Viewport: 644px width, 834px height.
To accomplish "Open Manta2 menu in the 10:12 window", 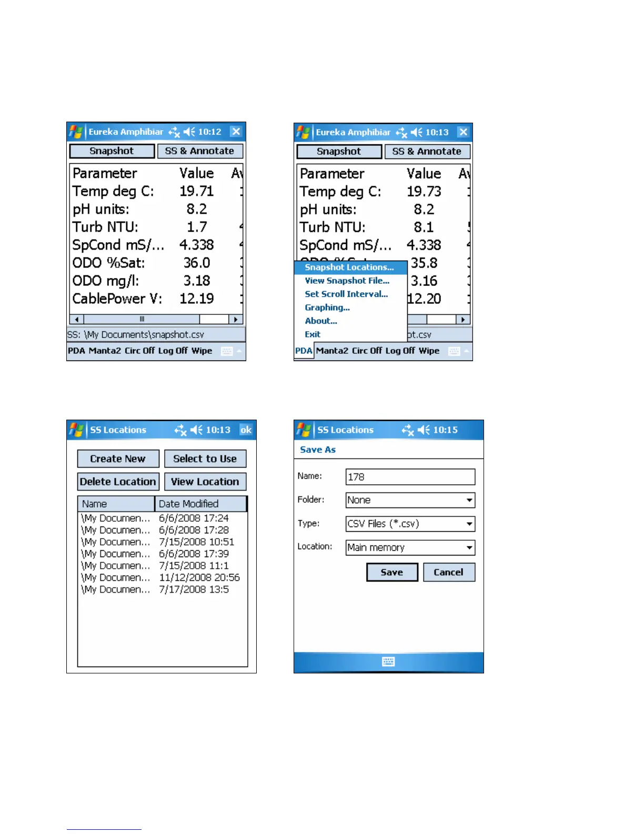I will tap(105, 351).
